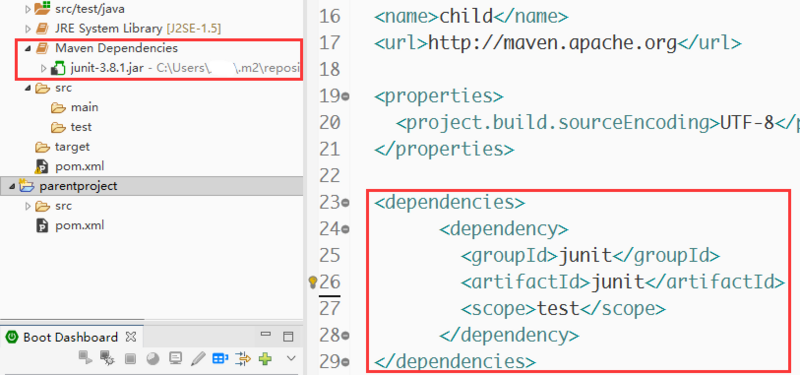Fold the dependencies block at line 23
The height and width of the screenshot is (375, 800).
pos(345,203)
